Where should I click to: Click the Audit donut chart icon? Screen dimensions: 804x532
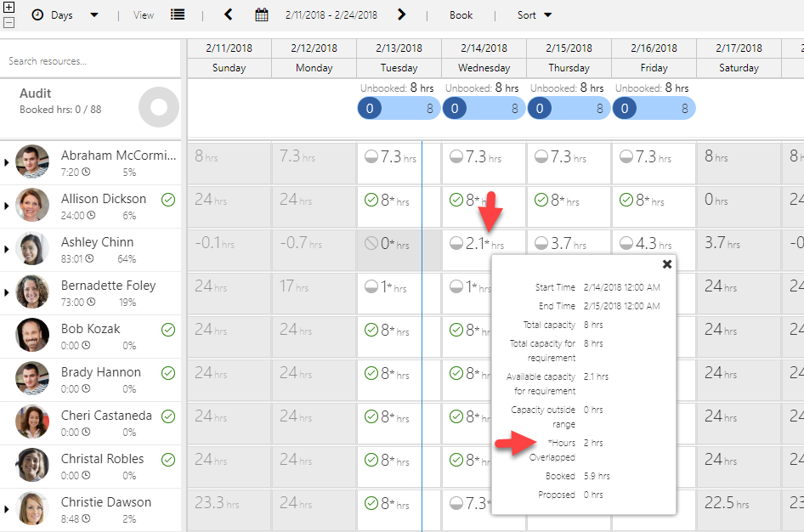point(159,107)
